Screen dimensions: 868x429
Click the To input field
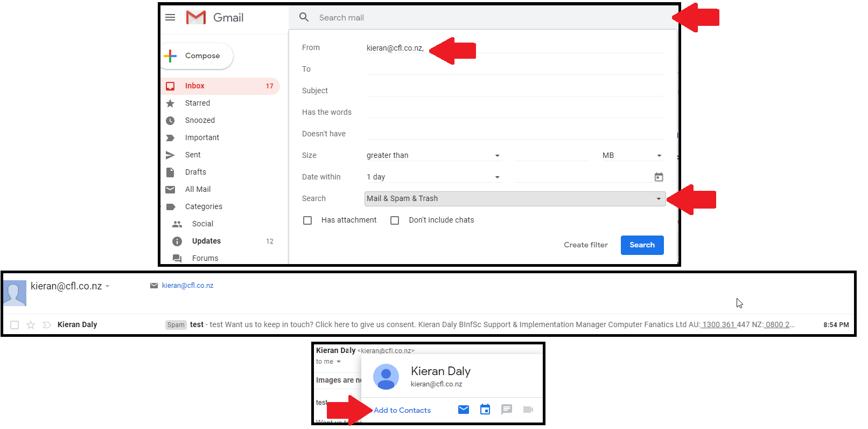click(x=515, y=69)
